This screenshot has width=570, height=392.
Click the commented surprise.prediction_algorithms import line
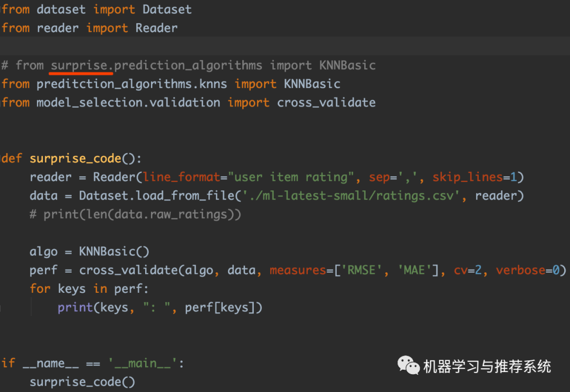[x=188, y=65]
